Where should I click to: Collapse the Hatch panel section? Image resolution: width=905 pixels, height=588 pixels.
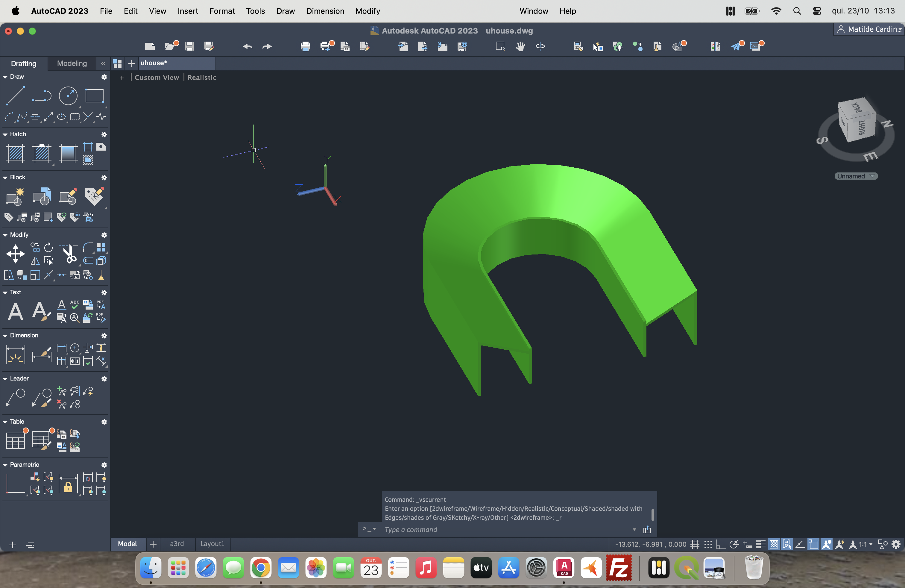tap(5, 134)
